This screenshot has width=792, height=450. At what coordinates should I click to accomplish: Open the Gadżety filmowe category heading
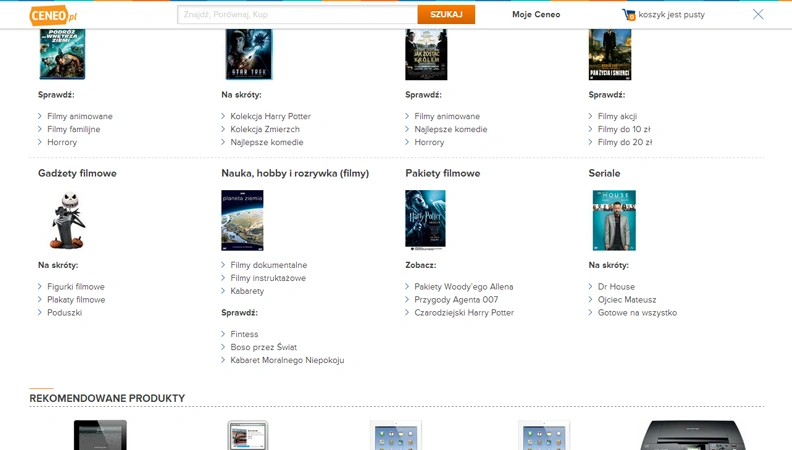[x=77, y=173]
